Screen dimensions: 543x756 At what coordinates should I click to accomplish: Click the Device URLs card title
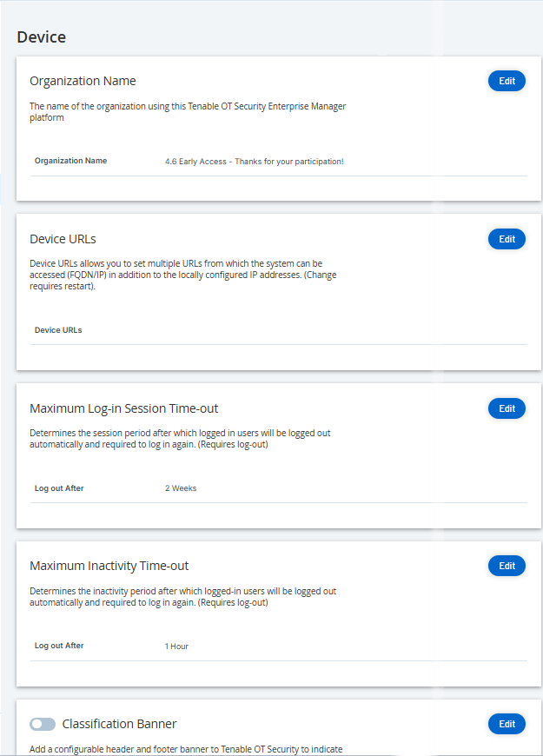[63, 239]
